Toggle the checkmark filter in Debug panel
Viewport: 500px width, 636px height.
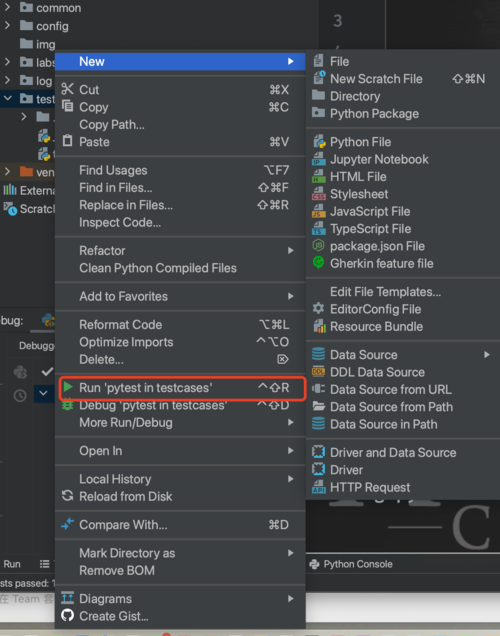coord(47,371)
